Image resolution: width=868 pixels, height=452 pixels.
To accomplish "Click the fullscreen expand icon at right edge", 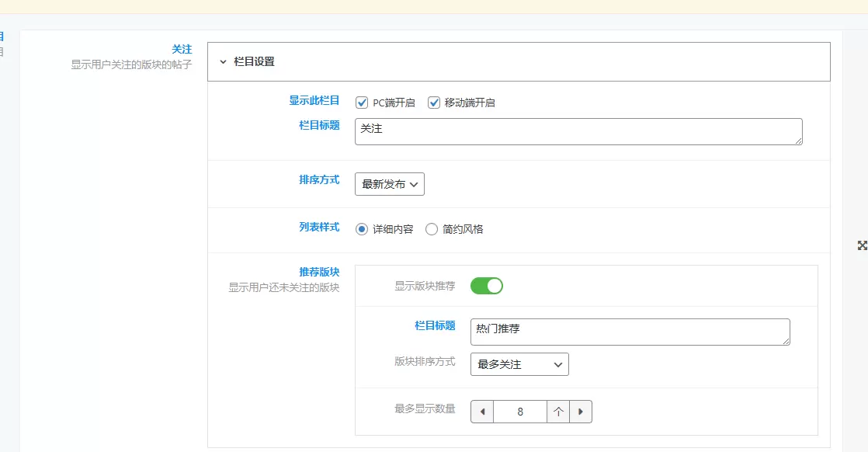I will pos(862,245).
